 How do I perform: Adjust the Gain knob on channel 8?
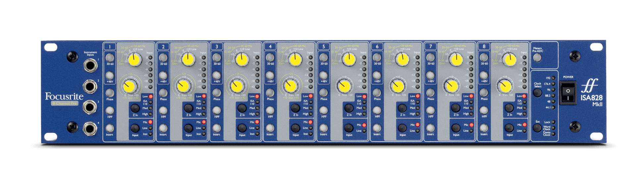pos(509,60)
